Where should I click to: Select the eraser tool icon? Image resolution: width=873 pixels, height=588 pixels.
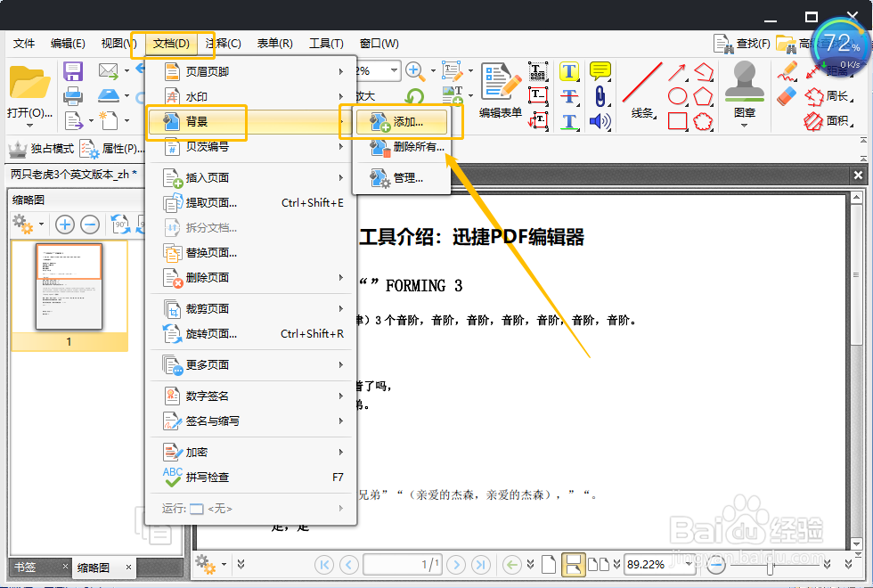pyautogui.click(x=787, y=96)
